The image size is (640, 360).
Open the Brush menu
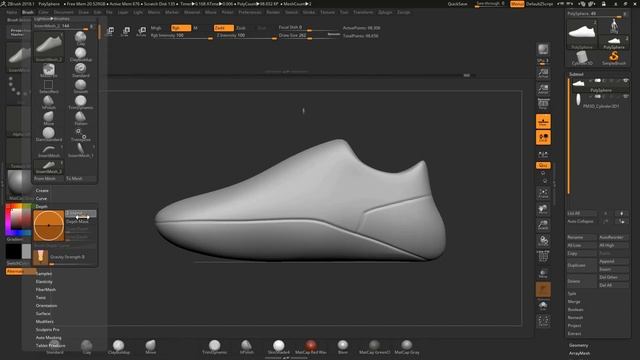(x=28, y=12)
